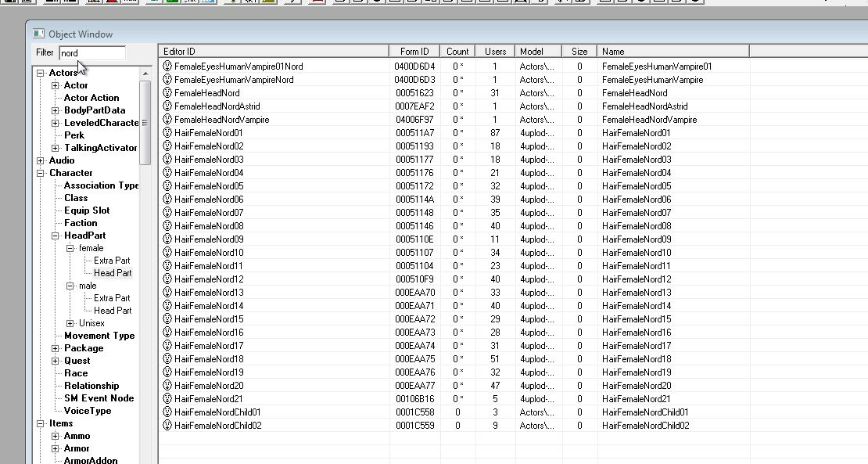
Task: Sort the list by the Users column
Action: [496, 52]
